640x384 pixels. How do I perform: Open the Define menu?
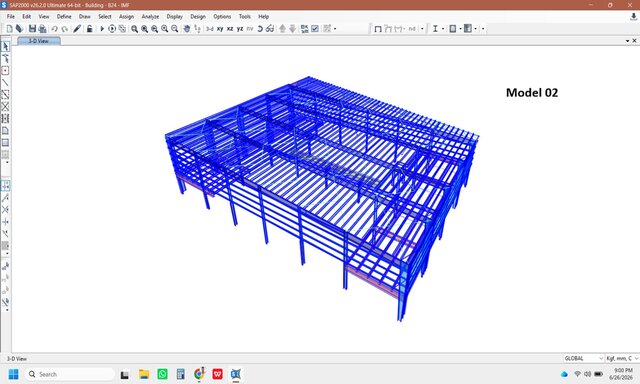[x=64, y=16]
